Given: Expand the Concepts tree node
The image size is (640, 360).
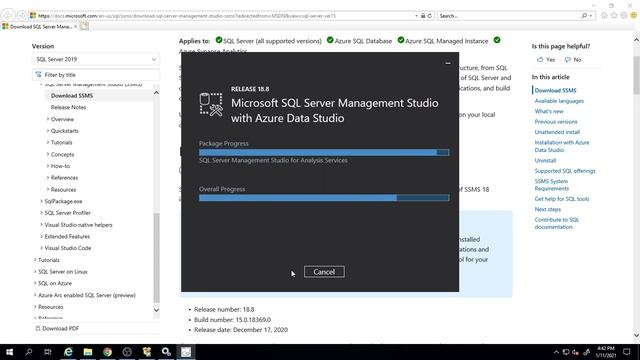Looking at the screenshot, I should click(48, 154).
